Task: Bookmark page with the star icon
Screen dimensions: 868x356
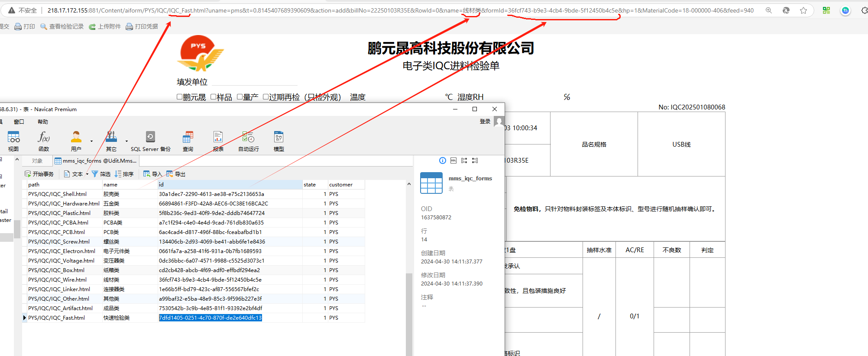Action: point(803,10)
